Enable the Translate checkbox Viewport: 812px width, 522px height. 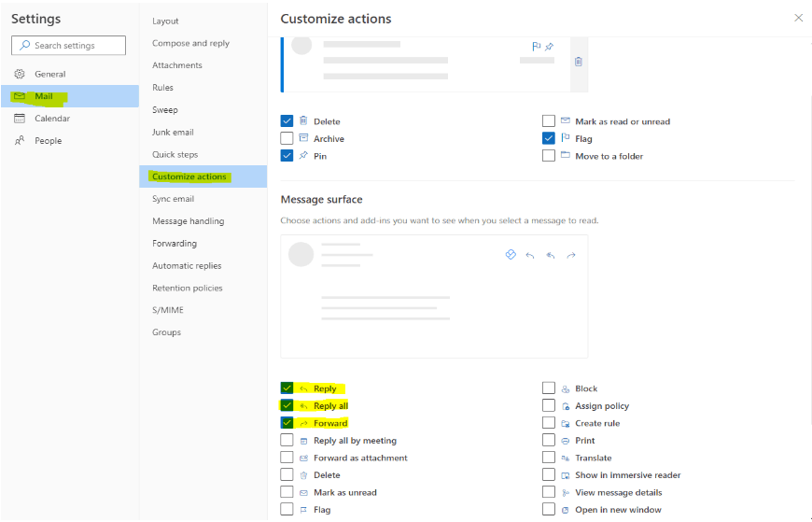coord(549,458)
